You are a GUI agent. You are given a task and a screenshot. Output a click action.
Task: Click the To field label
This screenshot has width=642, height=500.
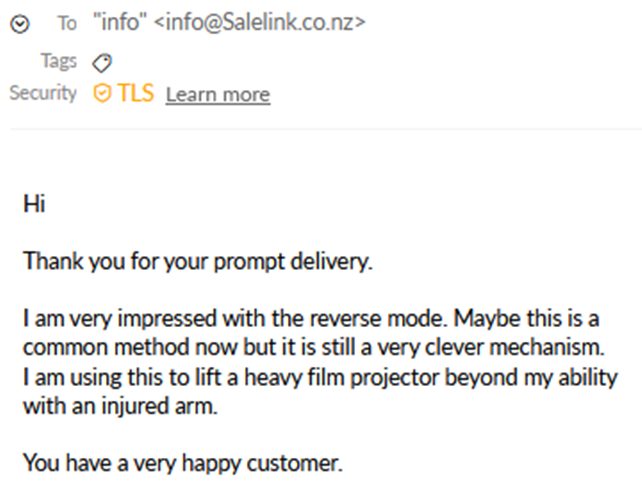coord(67,25)
